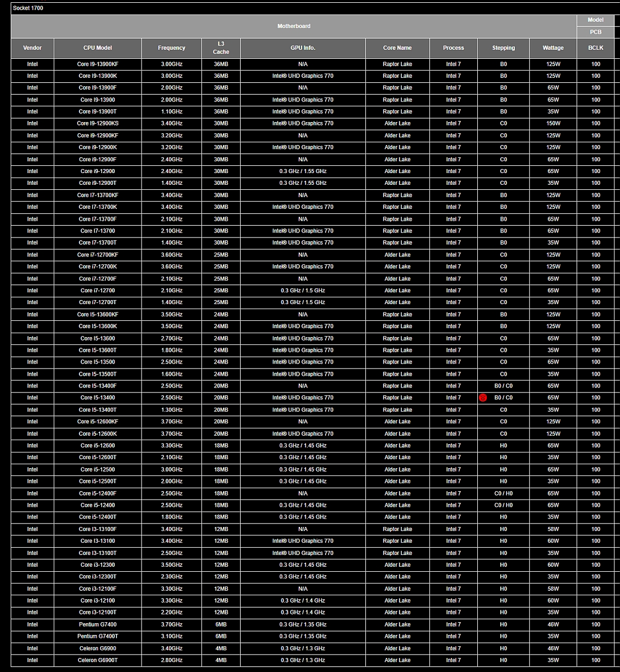Select the Core i3-12100F cell
The width and height of the screenshot is (620, 672).
click(98, 589)
